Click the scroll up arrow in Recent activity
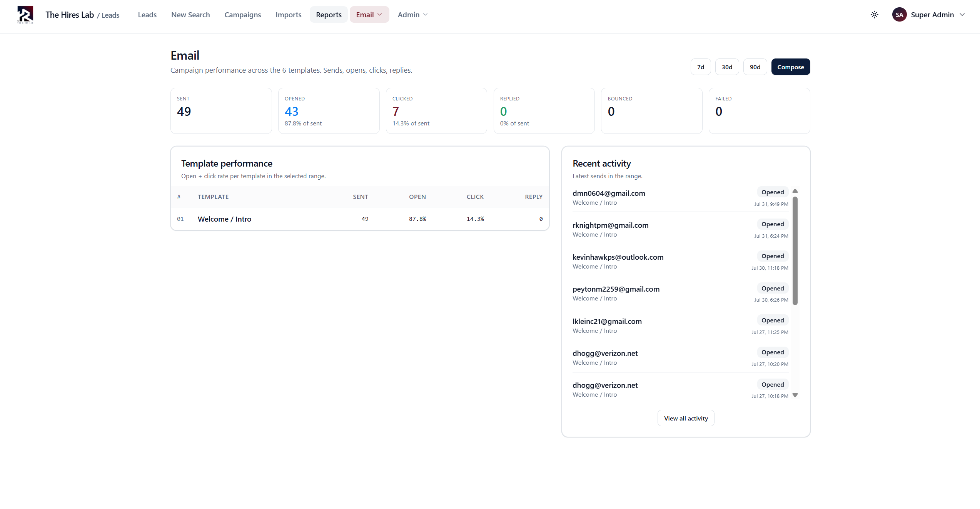Viewport: 980px width, 509px height. [795, 191]
